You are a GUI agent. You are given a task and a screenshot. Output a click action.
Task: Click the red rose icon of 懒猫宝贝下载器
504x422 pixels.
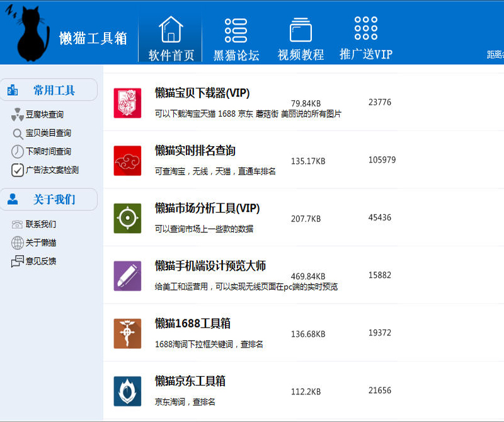click(127, 103)
